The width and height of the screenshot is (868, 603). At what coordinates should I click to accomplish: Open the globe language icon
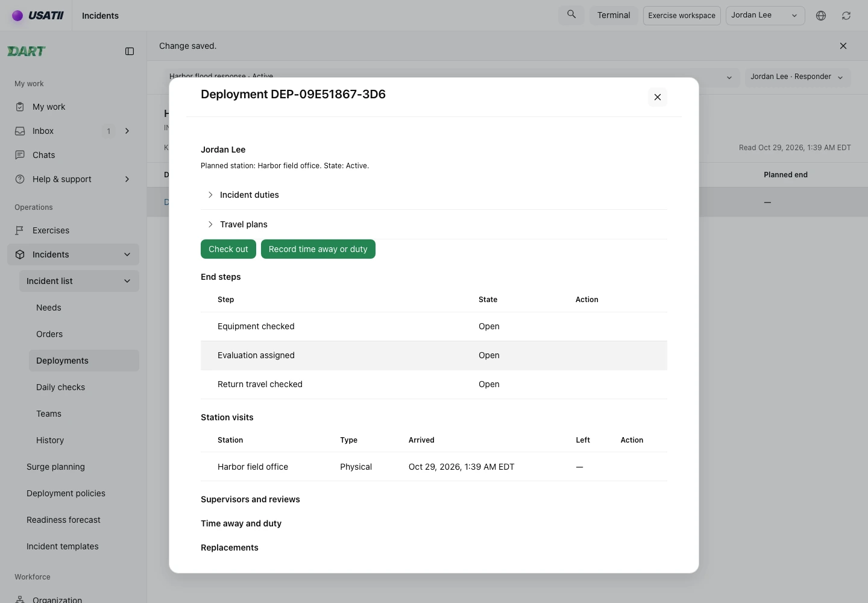click(x=821, y=16)
